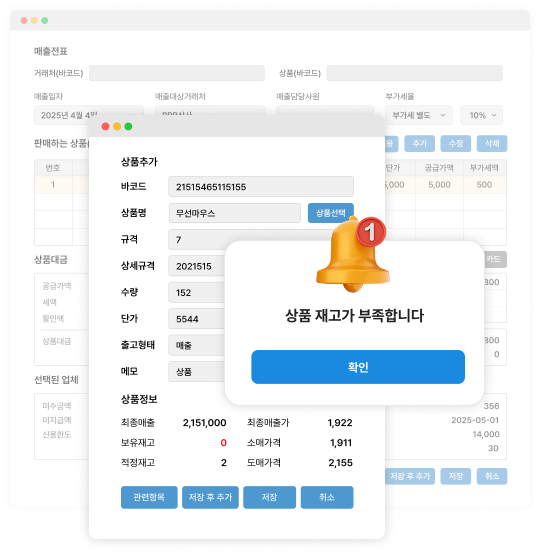Click 카드 button in sales slip window
Image resolution: width=540 pixels, height=552 pixels.
pyautogui.click(x=495, y=259)
